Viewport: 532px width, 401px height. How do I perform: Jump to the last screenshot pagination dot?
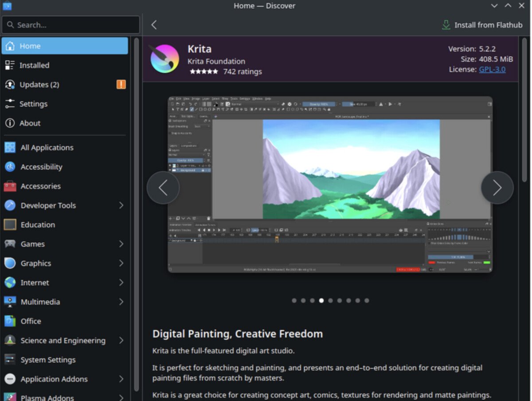[367, 300]
